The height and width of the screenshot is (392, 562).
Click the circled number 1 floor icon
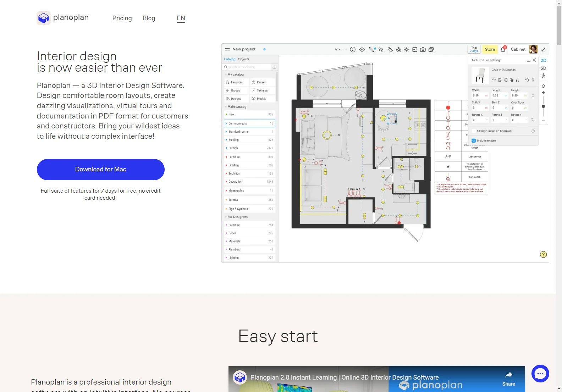click(353, 50)
